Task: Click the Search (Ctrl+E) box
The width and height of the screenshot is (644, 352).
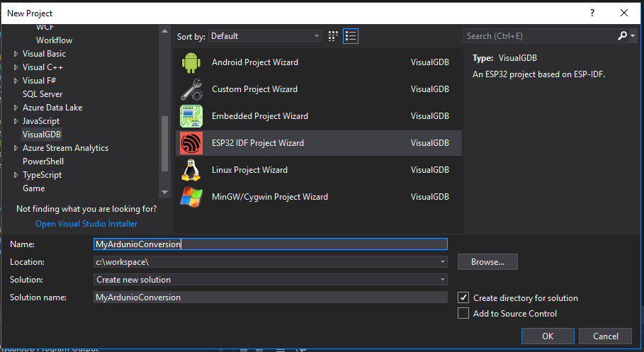Action: pos(540,36)
